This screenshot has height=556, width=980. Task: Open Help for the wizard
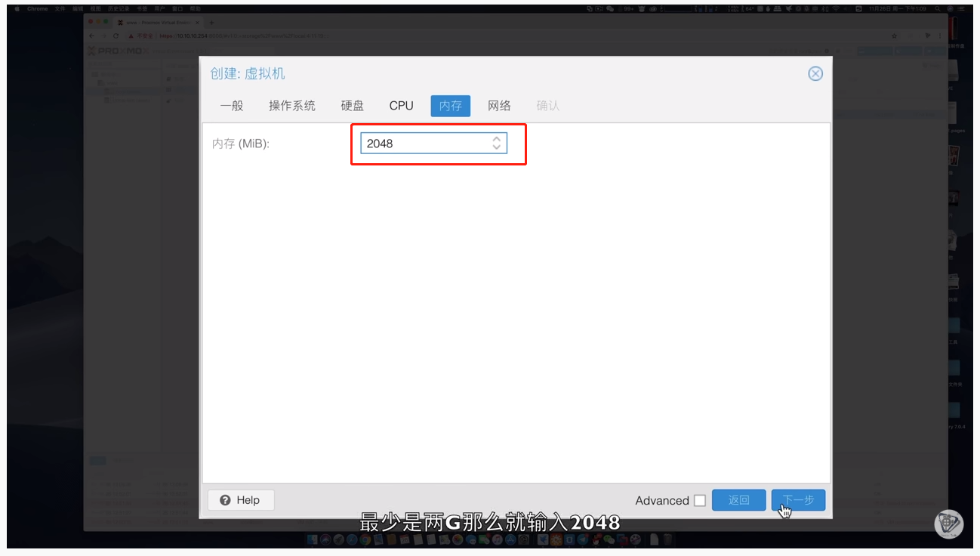coord(241,500)
